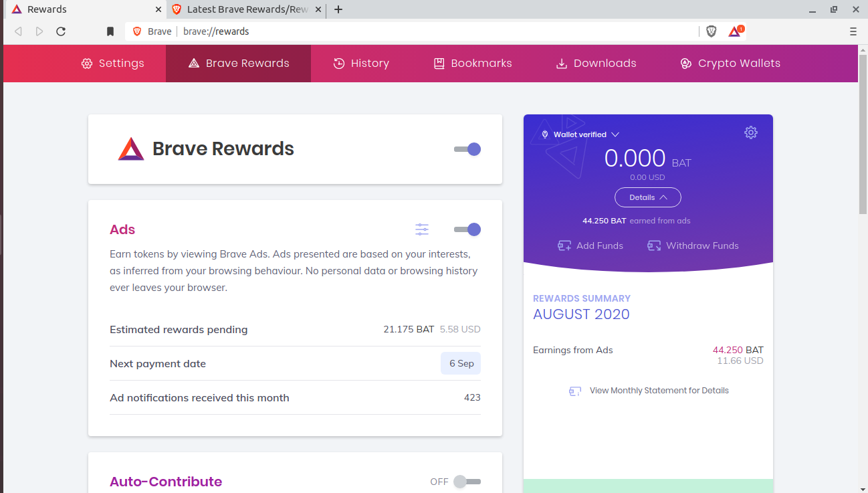
Task: Click the AUGUST 2020 rewards summary heading
Action: (x=581, y=314)
